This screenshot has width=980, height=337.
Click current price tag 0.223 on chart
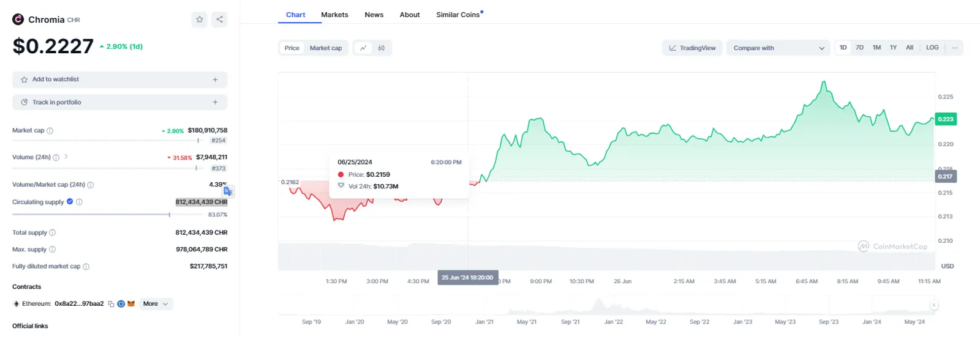(946, 119)
